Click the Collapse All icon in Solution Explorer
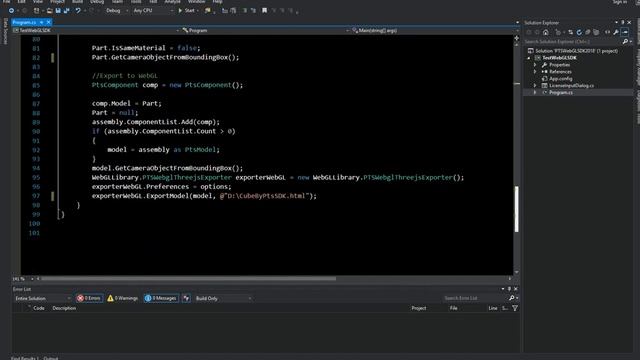 click(x=587, y=32)
